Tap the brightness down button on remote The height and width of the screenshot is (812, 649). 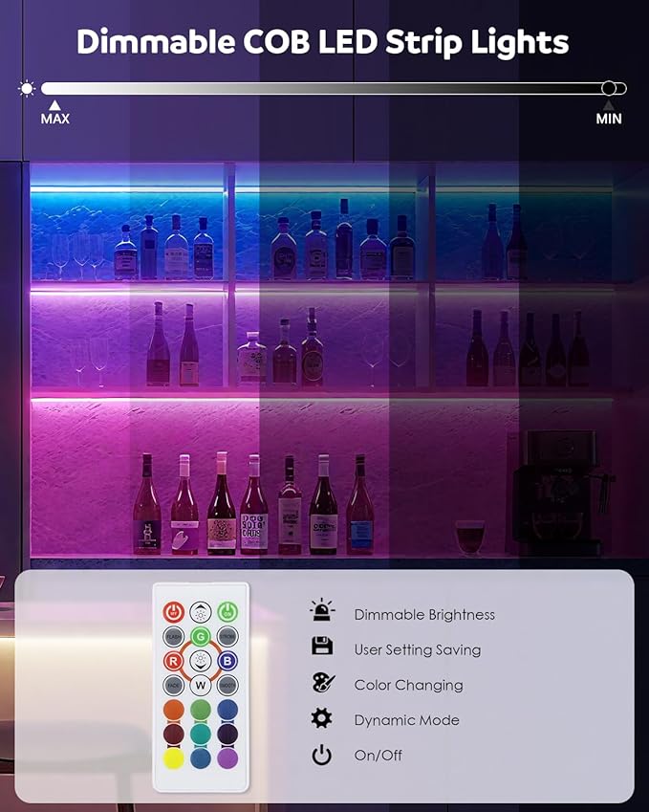point(201,660)
